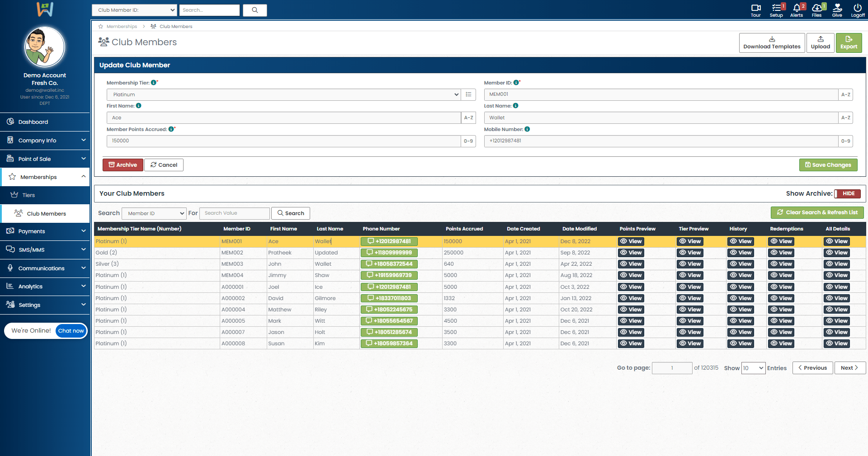
Task: Open the Membership Tier Platinum dropdown
Action: click(284, 94)
